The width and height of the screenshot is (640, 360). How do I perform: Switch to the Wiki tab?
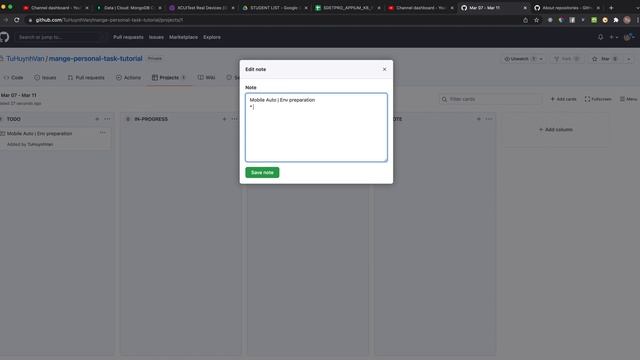click(207, 78)
